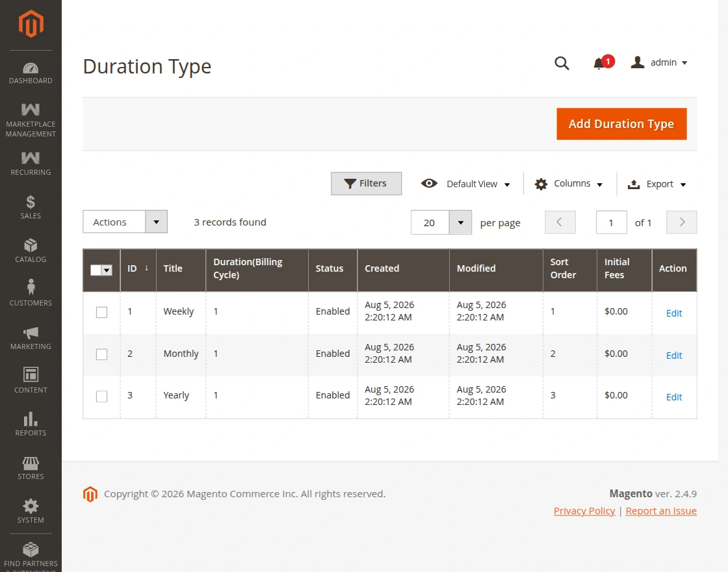This screenshot has width=728, height=572.
Task: Open the per page size dropdown
Action: [x=441, y=222]
